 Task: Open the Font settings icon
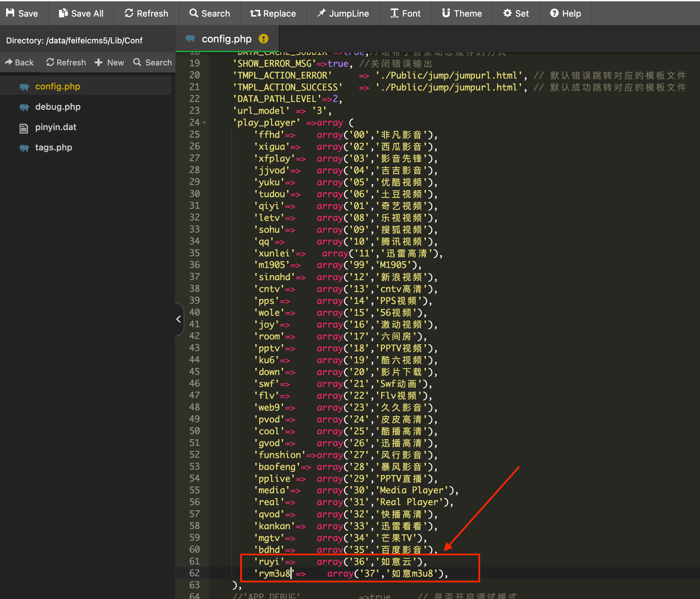coord(394,13)
